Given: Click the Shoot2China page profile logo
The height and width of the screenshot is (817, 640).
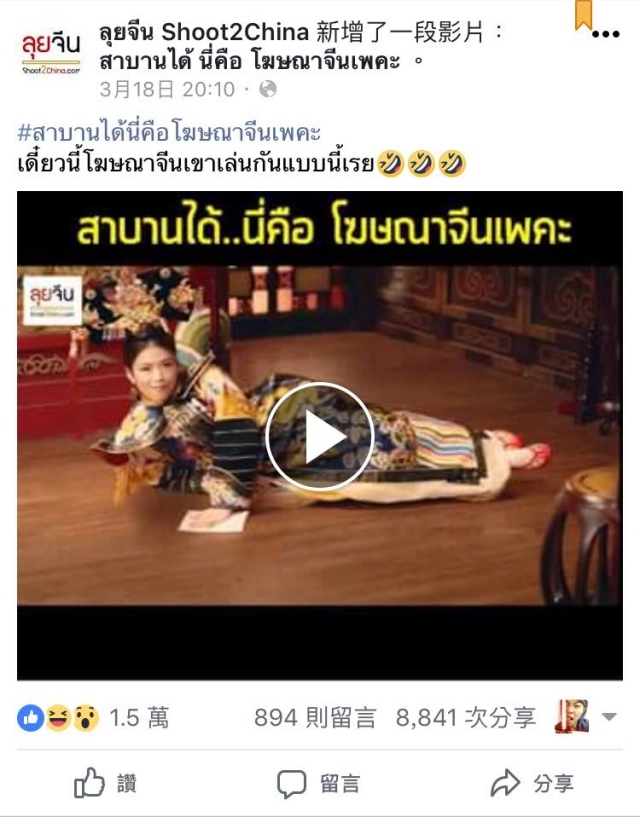Looking at the screenshot, I should tap(51, 54).
